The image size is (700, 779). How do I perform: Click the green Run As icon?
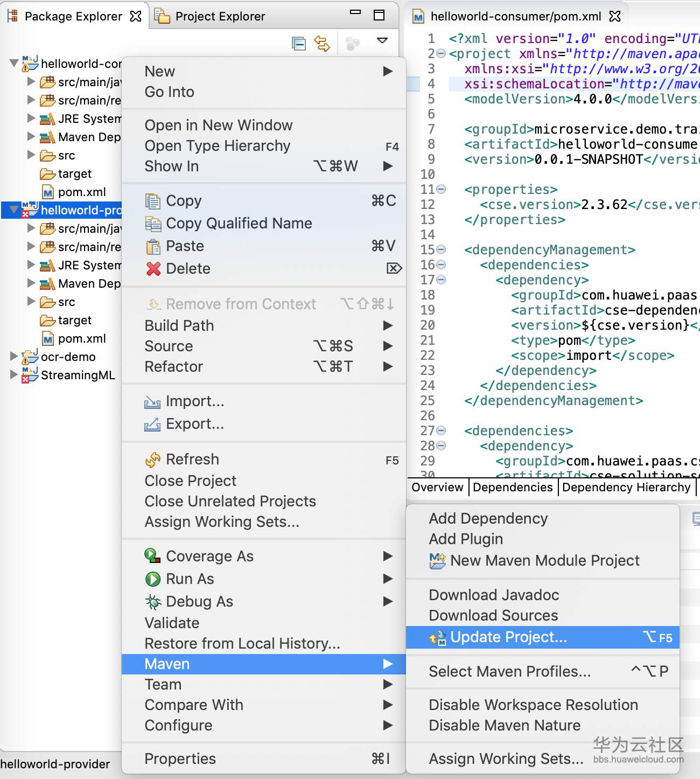(x=153, y=579)
